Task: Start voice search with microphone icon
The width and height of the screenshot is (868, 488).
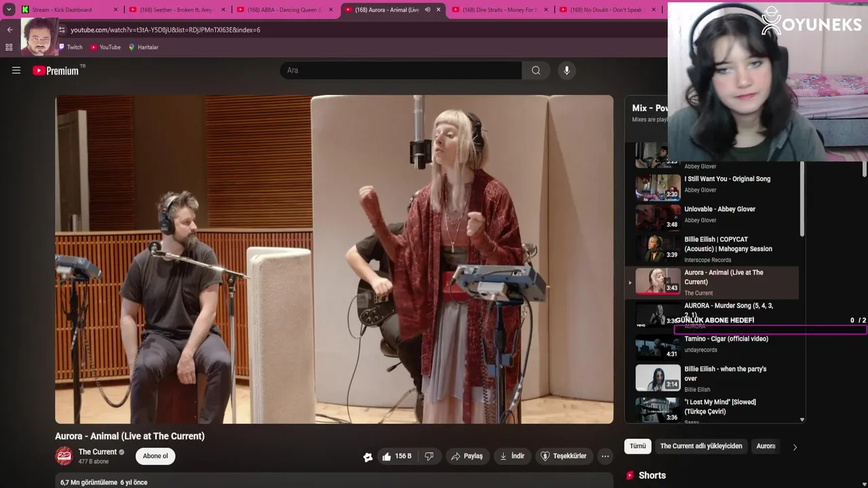Action: tap(567, 70)
